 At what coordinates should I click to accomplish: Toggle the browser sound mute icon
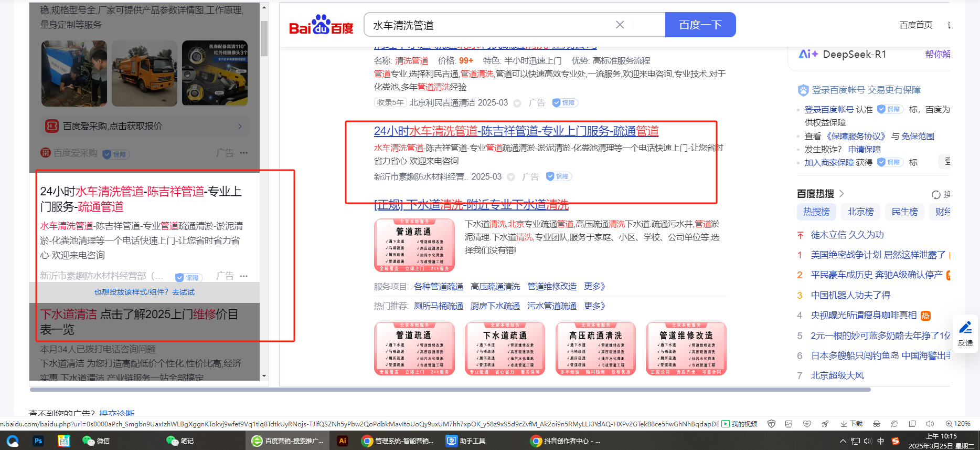(930, 424)
